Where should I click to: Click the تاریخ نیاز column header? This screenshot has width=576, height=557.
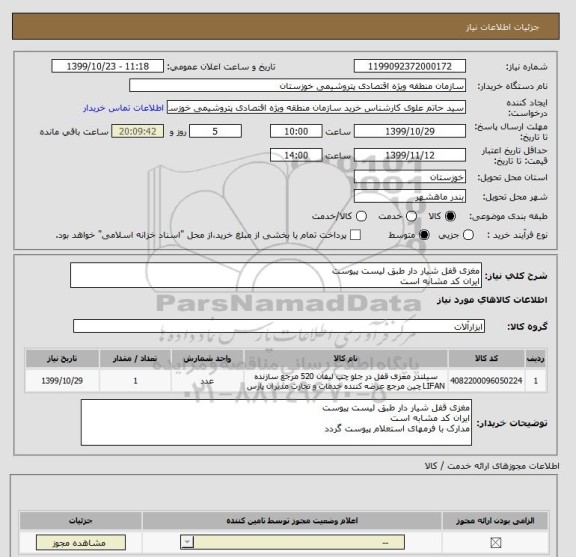pyautogui.click(x=62, y=359)
